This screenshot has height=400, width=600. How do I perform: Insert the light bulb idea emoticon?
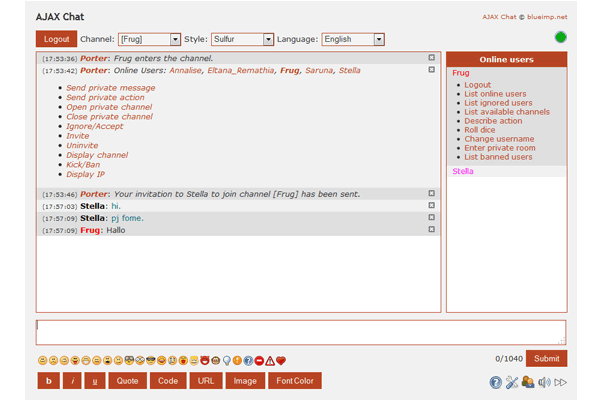tap(227, 360)
